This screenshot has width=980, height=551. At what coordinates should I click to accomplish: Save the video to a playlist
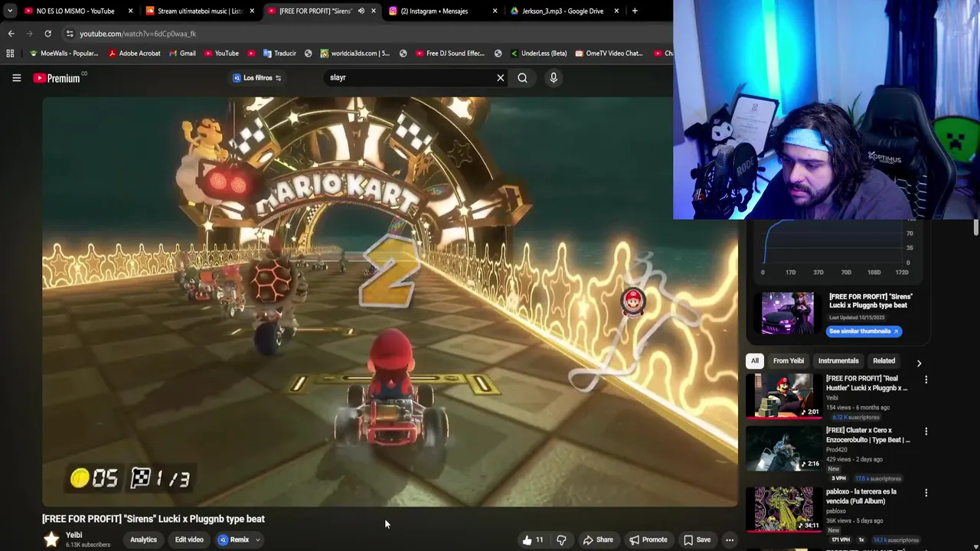coord(697,540)
